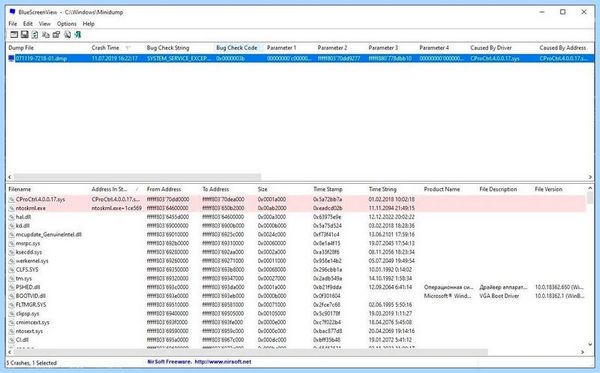Click the lower pane scroll down arrow
The height and width of the screenshot is (373, 600).
click(590, 344)
